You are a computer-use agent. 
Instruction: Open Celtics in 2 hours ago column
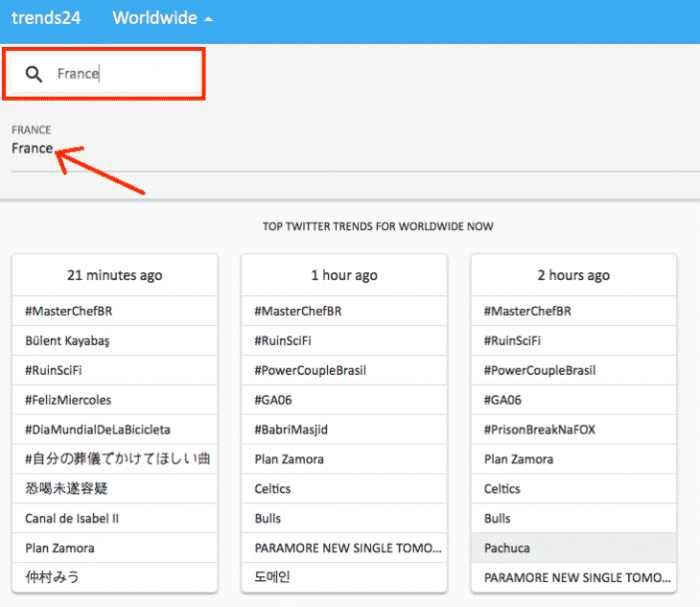coord(502,489)
